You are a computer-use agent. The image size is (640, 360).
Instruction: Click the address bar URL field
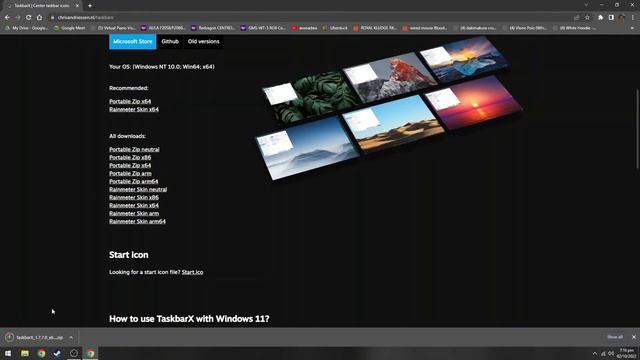pyautogui.click(x=310, y=18)
